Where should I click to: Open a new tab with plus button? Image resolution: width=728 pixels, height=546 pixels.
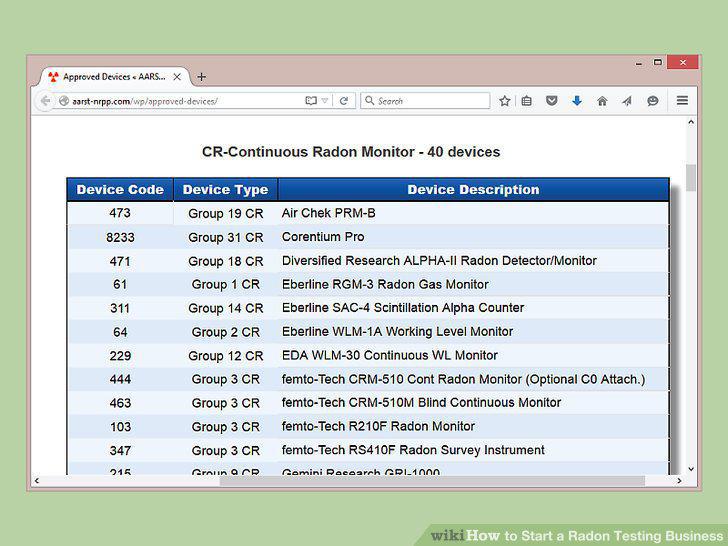(x=201, y=77)
